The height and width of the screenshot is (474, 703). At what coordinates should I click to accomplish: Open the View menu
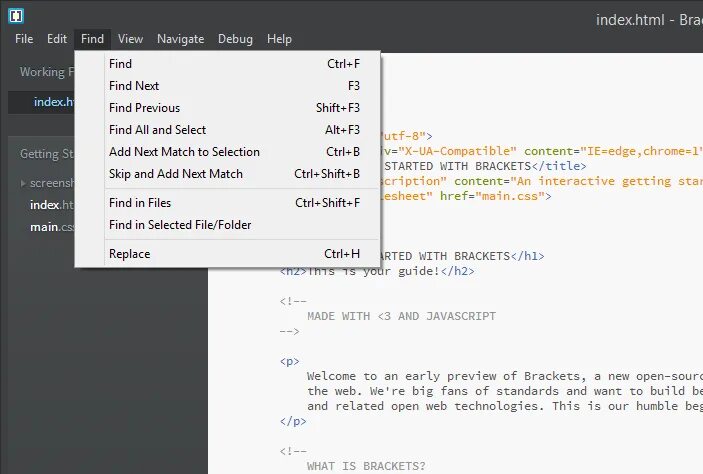click(130, 39)
